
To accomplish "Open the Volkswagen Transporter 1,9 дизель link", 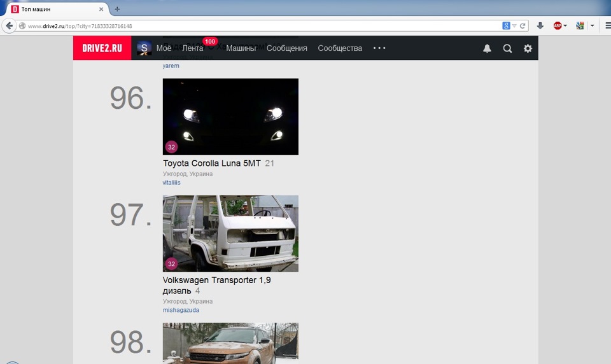I will (216, 285).
